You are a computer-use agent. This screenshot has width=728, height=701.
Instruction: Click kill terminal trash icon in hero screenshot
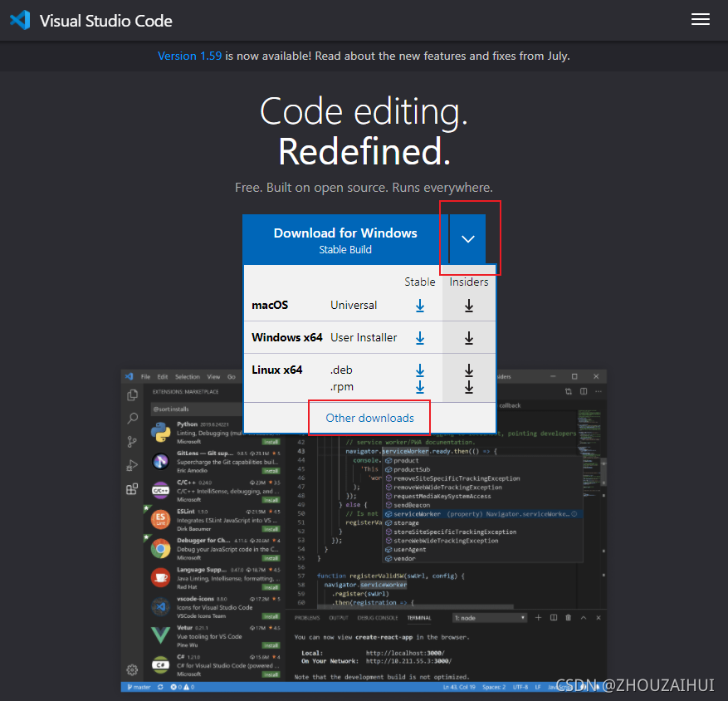pyautogui.click(x=569, y=617)
